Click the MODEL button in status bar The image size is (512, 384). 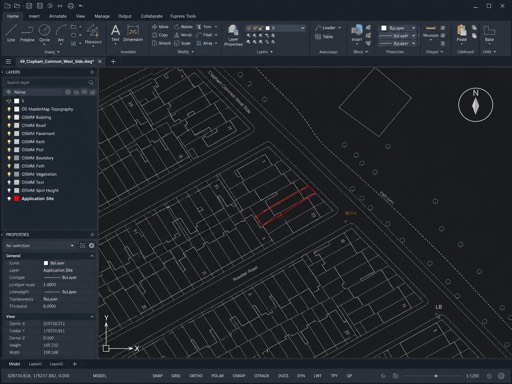[99, 376]
